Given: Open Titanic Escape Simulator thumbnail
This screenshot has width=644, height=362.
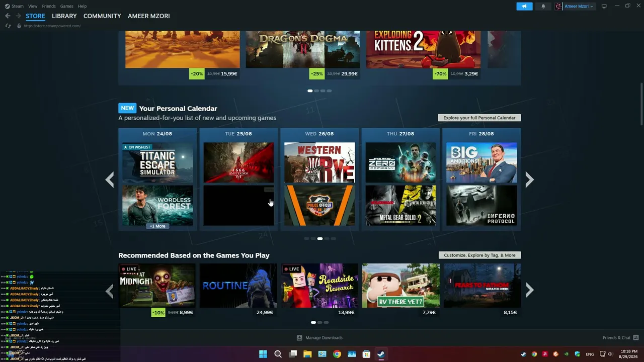Looking at the screenshot, I should [x=157, y=162].
